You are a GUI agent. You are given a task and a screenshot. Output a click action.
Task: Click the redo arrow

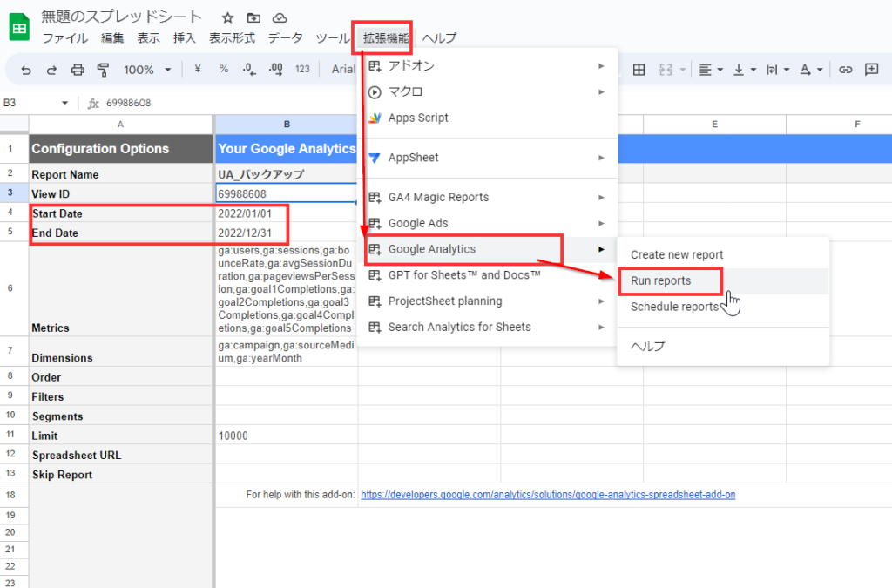click(51, 70)
